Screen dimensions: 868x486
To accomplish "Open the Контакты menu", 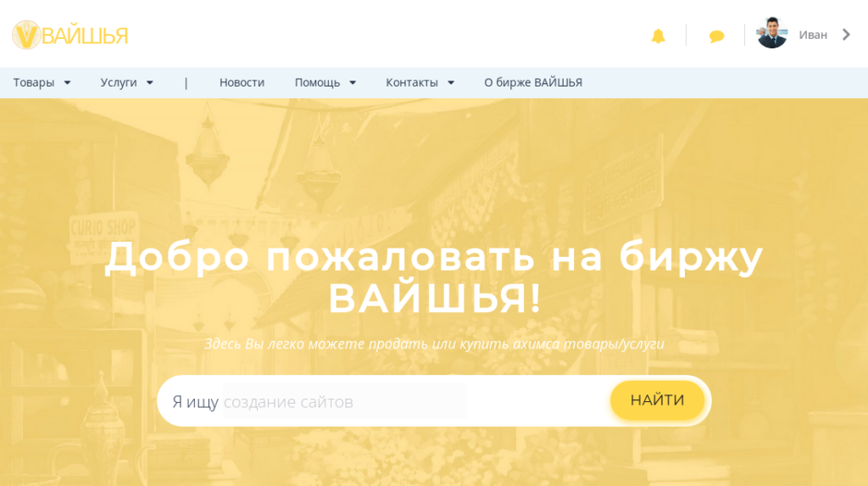I will click(x=412, y=82).
